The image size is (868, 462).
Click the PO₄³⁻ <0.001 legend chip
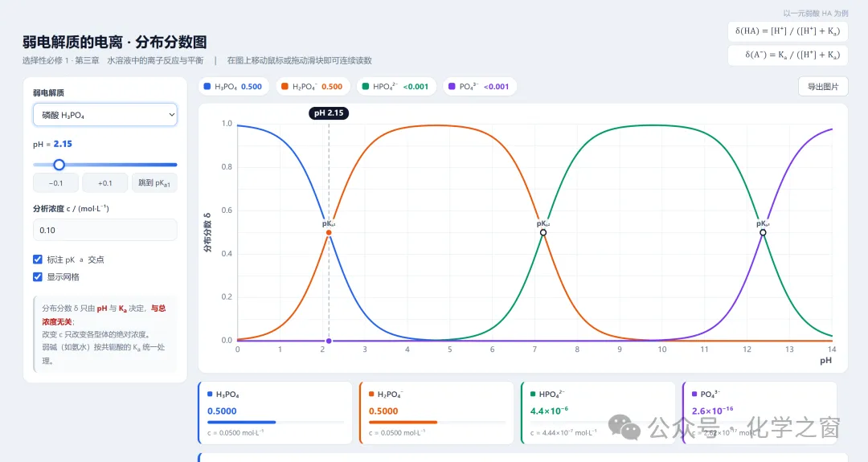pyautogui.click(x=479, y=86)
